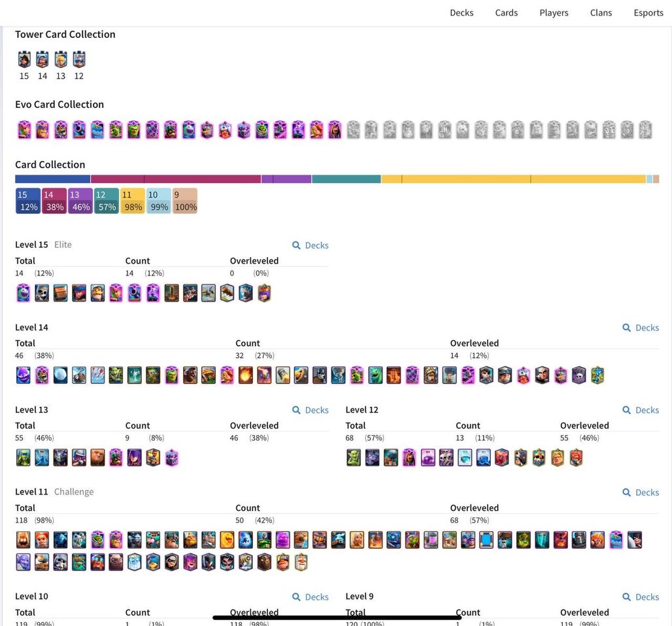Search decks for Level 12 cards

click(641, 410)
